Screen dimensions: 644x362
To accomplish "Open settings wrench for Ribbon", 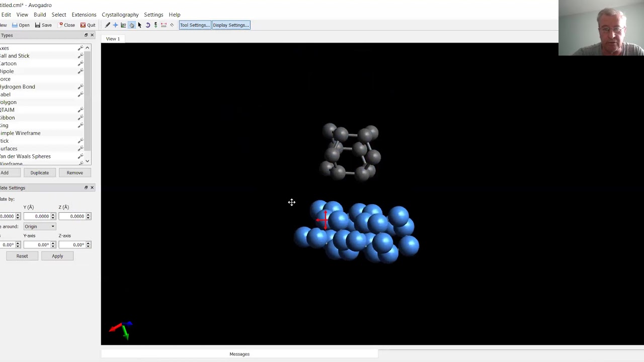I will coord(80,118).
